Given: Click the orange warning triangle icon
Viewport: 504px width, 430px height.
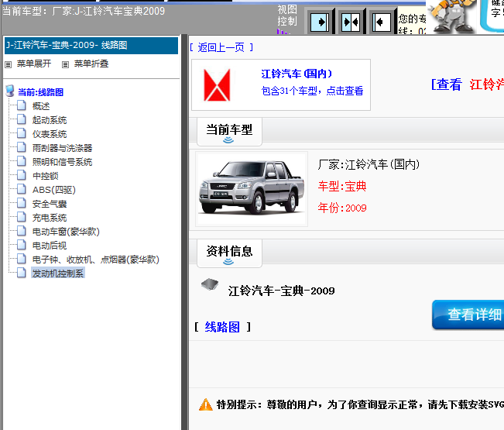Looking at the screenshot, I should 206,404.
